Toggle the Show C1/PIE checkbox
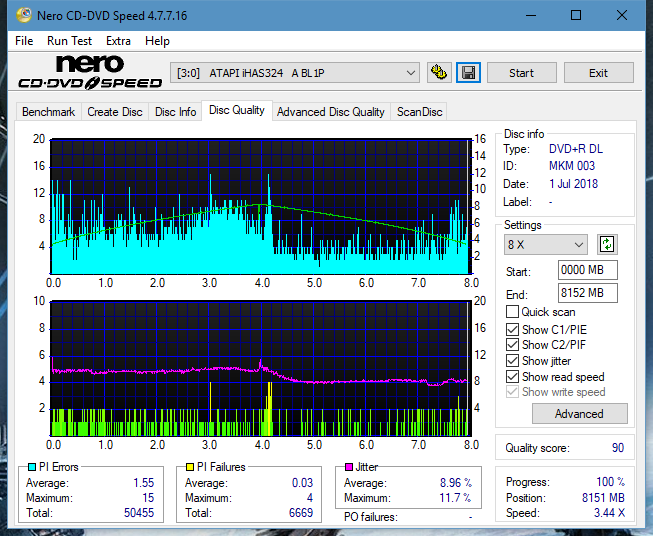Screen dimensions: 653x536 513,329
